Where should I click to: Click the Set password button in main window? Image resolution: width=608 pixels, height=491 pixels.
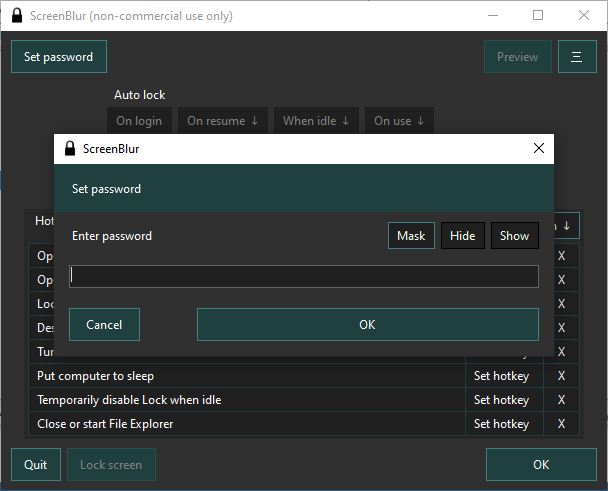[x=59, y=57]
